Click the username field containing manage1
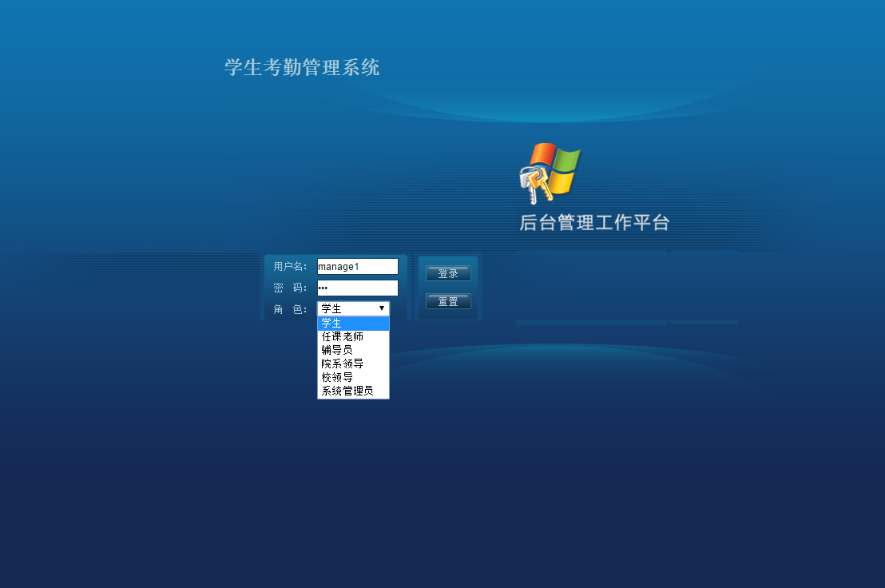 click(357, 266)
